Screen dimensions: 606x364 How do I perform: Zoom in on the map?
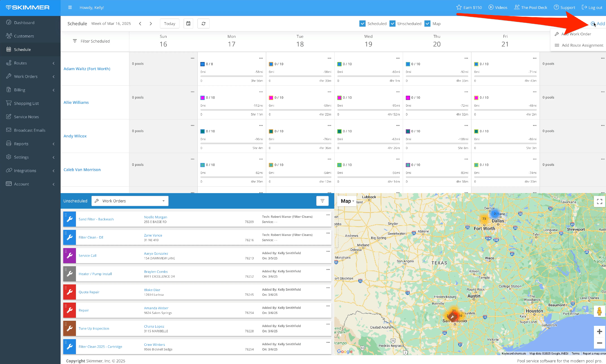click(599, 332)
